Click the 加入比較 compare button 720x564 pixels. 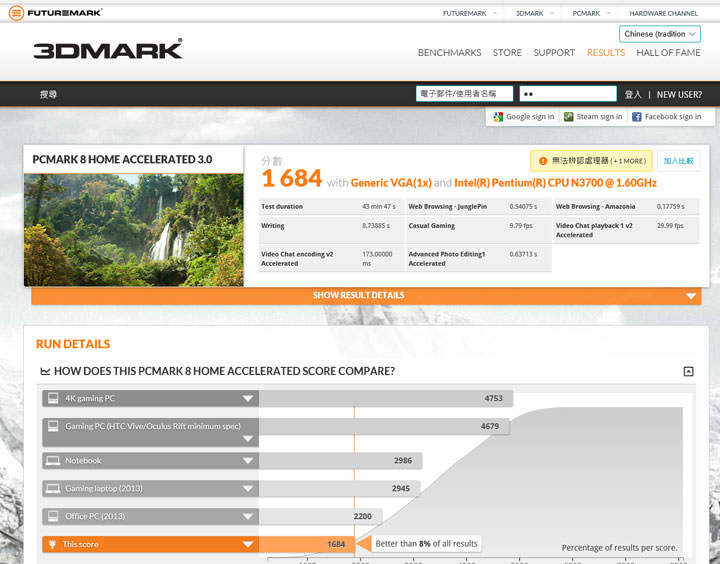[679, 161]
